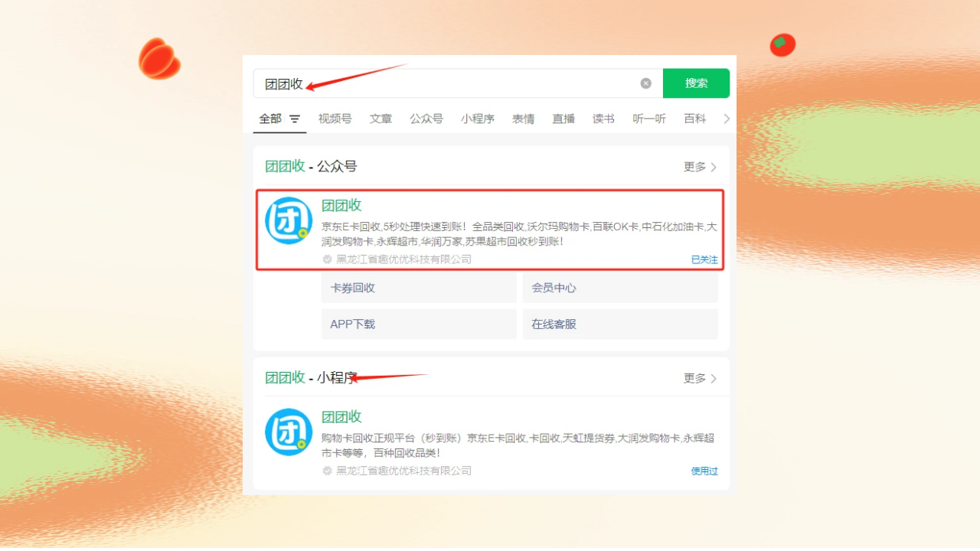Expand 更多 in the 公众号 section
Screen dimensions: 980x551
pos(700,167)
